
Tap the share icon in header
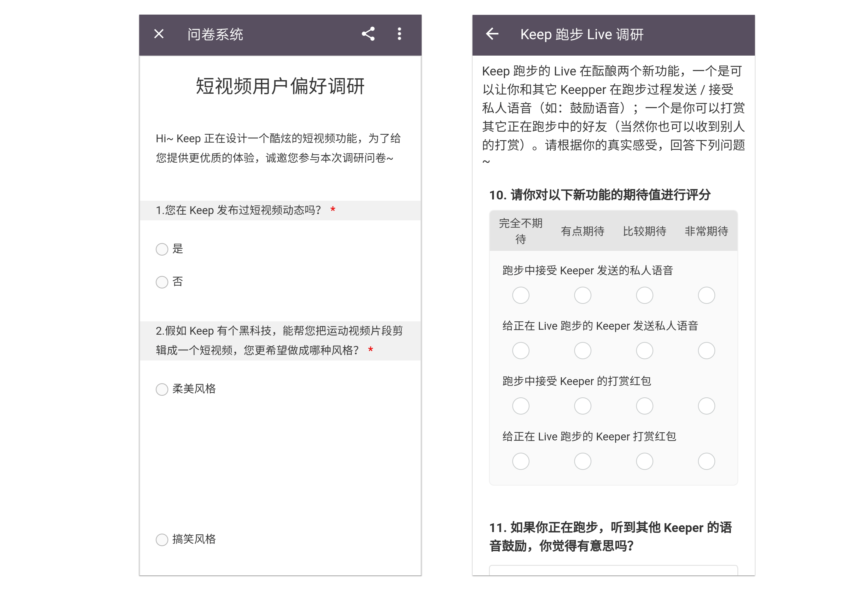coord(368,34)
